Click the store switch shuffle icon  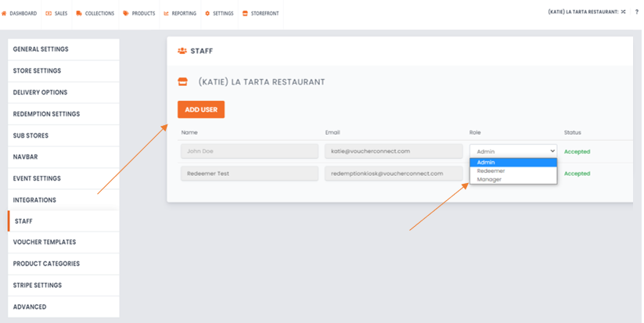click(x=623, y=12)
